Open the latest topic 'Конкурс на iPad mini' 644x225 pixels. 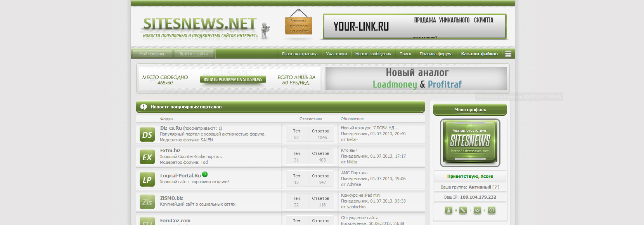click(361, 195)
